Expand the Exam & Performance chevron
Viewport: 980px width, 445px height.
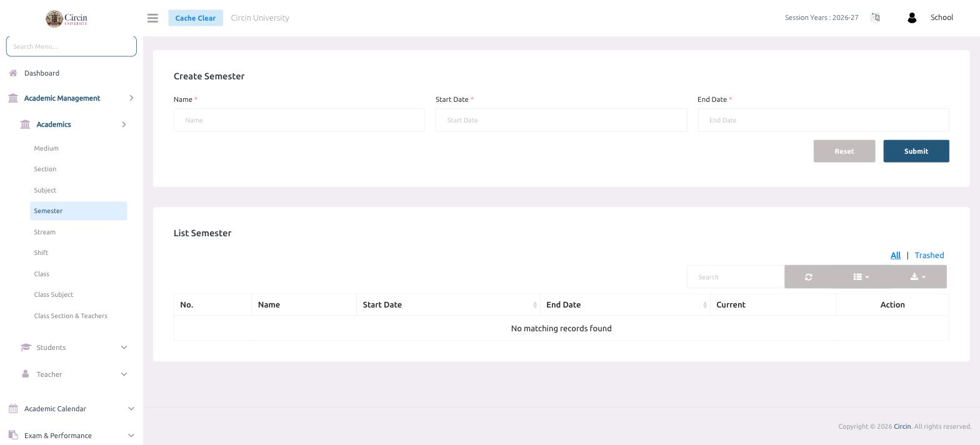point(131,436)
